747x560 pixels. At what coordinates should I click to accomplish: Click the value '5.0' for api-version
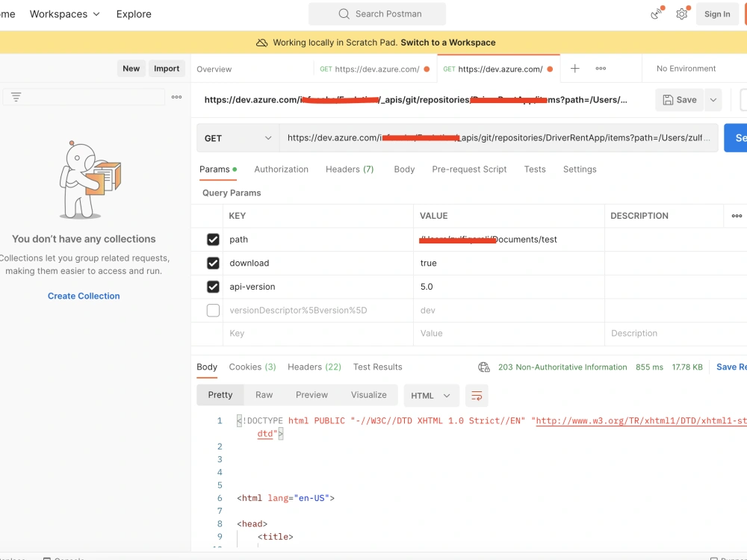427,287
